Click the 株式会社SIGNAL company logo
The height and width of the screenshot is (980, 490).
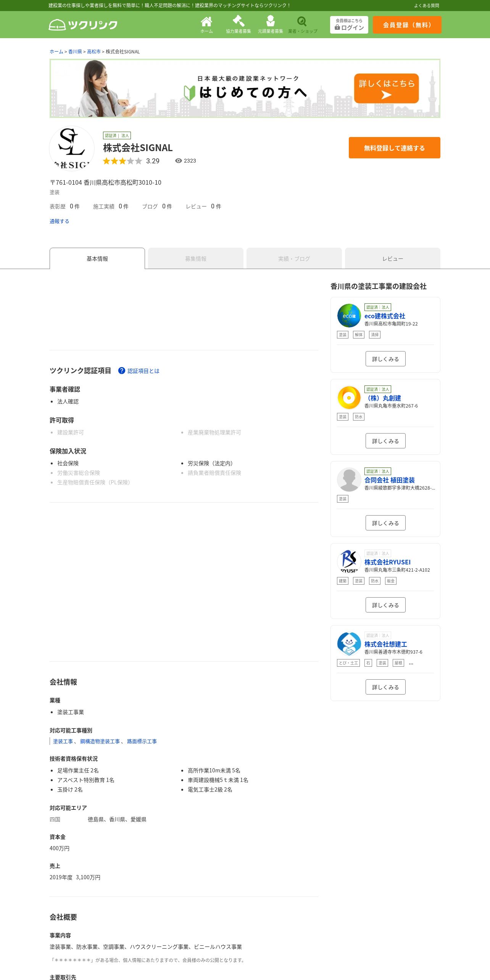point(72,148)
